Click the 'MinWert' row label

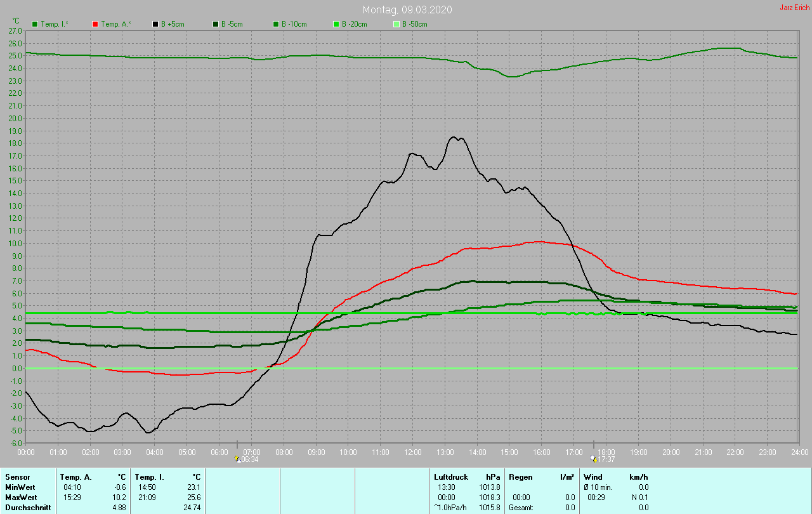tap(20, 487)
